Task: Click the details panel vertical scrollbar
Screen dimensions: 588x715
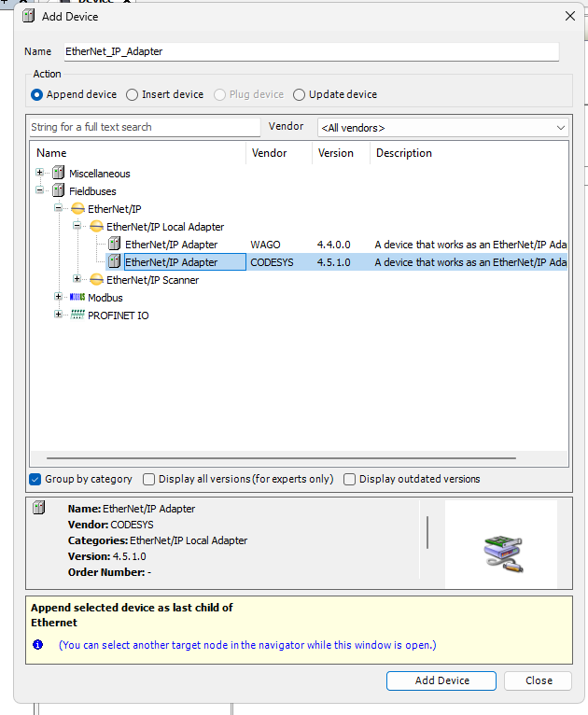Action: (x=427, y=532)
